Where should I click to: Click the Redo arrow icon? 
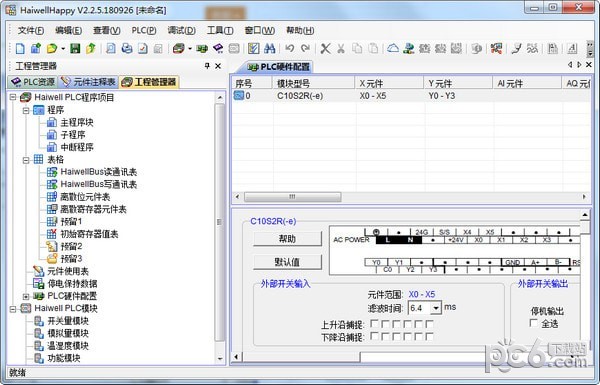click(305, 49)
